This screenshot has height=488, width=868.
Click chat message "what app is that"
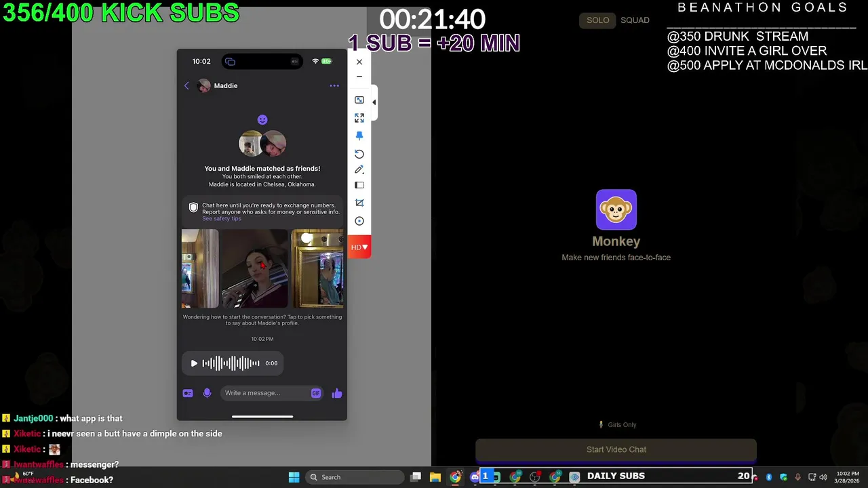pyautogui.click(x=91, y=419)
